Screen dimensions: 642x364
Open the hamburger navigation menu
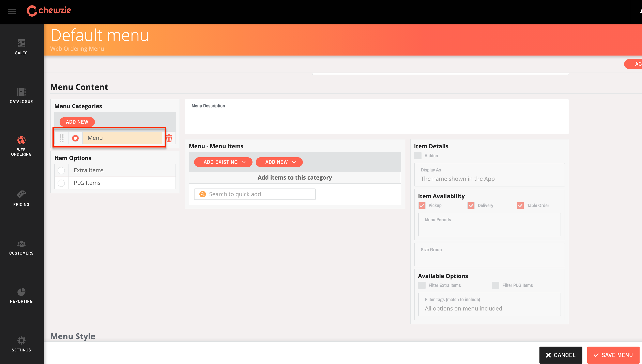(x=12, y=11)
